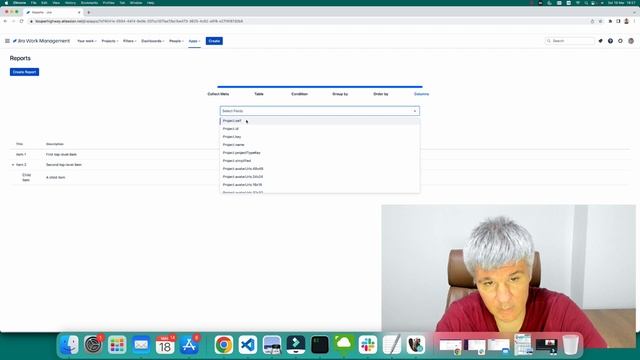Select Project.avatarUrls.16x16 option
Viewport: 640px width, 360px height.
(x=320, y=184)
